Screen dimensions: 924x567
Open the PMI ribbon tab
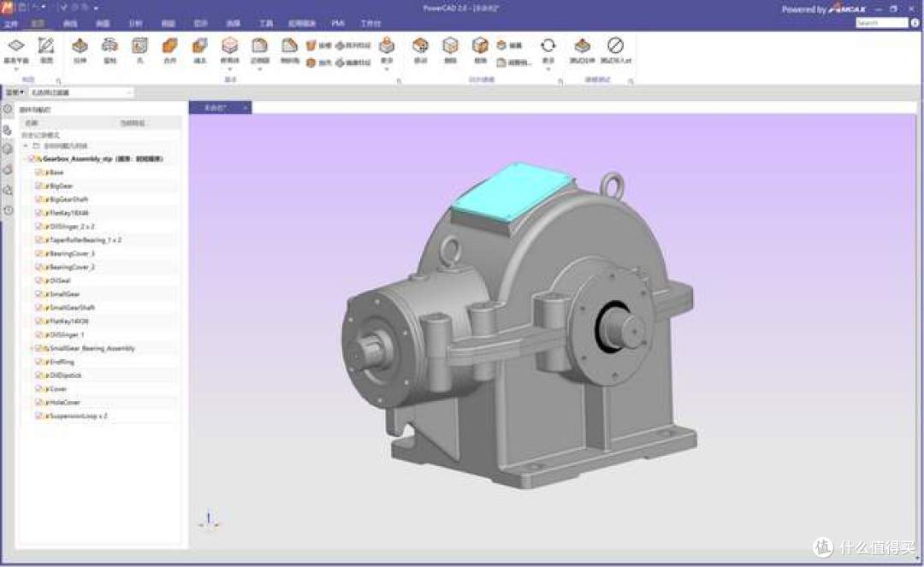pos(338,24)
